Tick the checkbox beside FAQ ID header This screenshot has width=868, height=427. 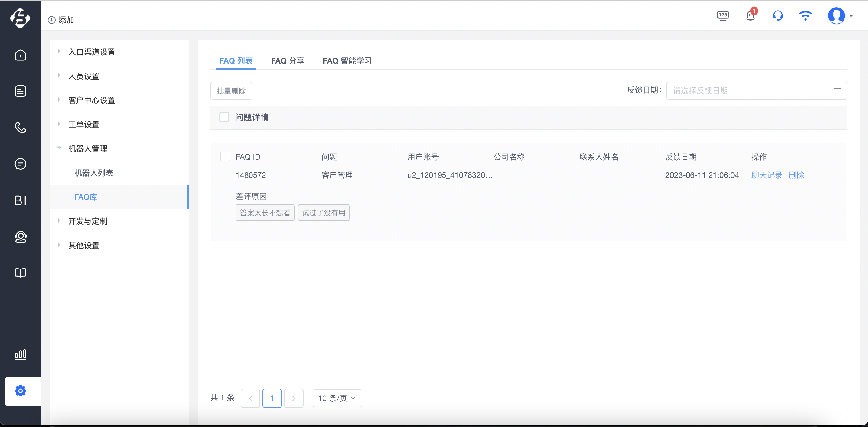tap(225, 157)
